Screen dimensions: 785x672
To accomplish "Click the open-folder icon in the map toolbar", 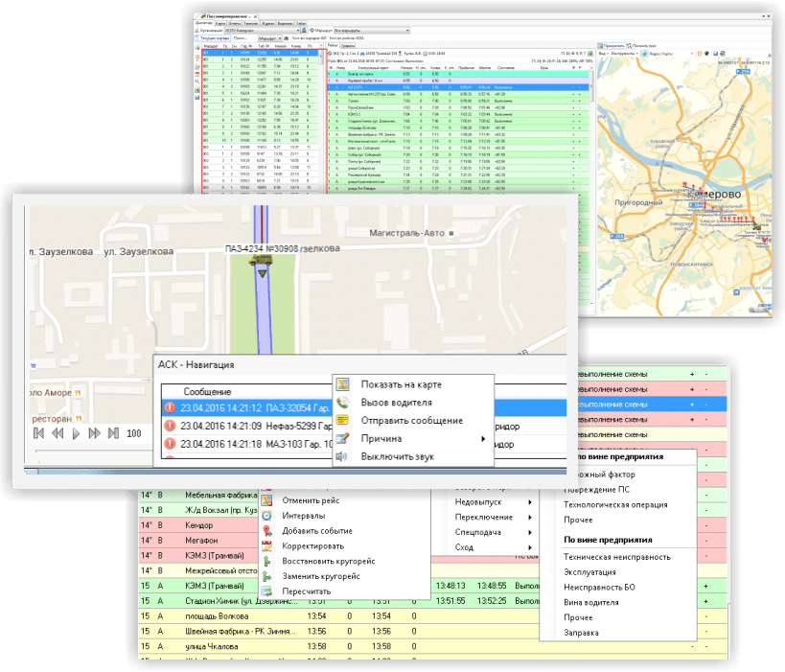I will point(700,54).
